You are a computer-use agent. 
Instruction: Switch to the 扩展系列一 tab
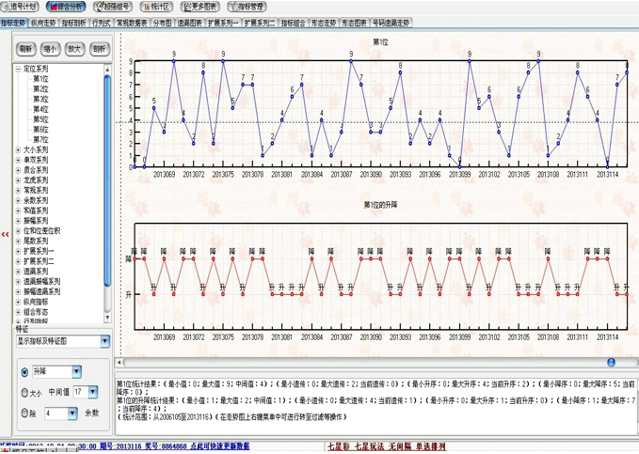(x=223, y=23)
